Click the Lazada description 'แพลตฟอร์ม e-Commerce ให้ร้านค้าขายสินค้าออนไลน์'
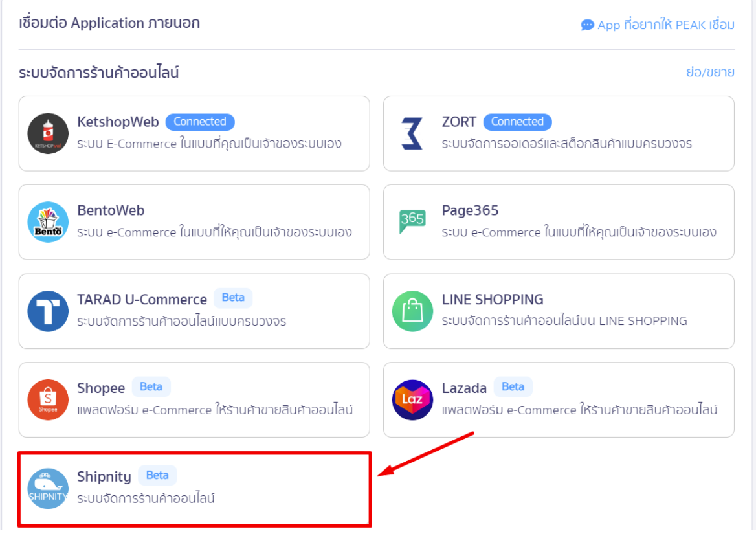The width and height of the screenshot is (756, 547). click(579, 410)
